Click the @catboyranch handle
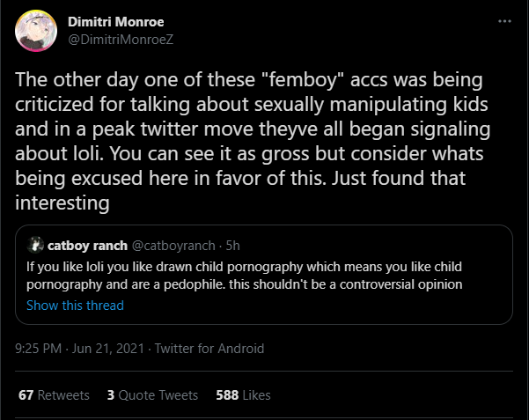 click(x=173, y=246)
